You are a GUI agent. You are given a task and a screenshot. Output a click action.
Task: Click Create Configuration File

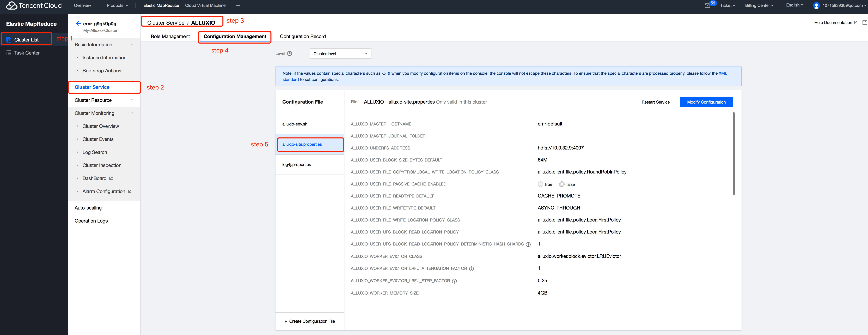(310, 321)
